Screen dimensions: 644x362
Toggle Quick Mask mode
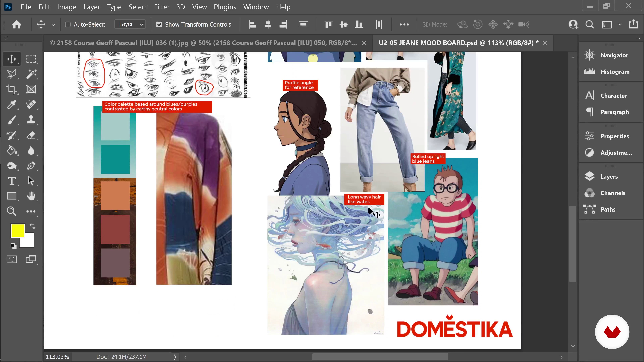(x=12, y=260)
